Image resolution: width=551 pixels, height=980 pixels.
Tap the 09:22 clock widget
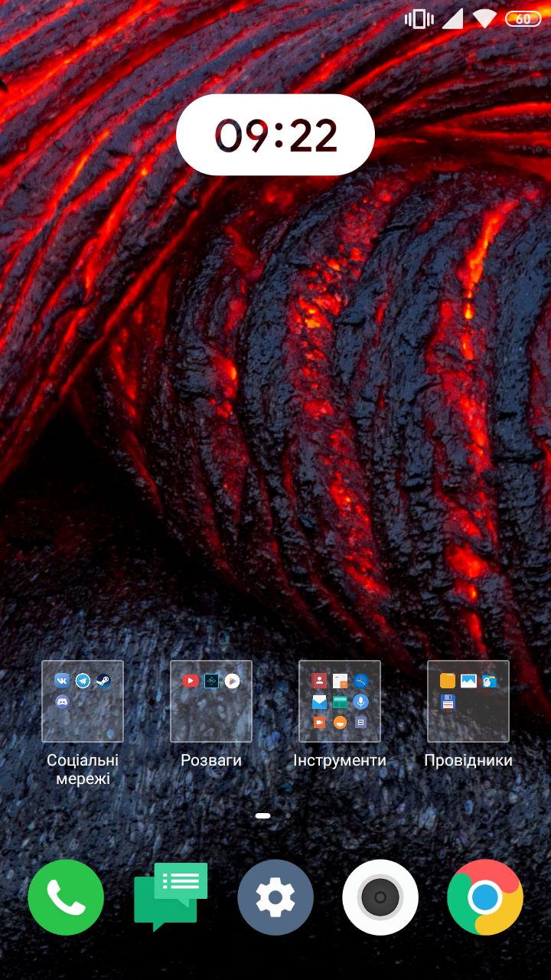point(275,135)
